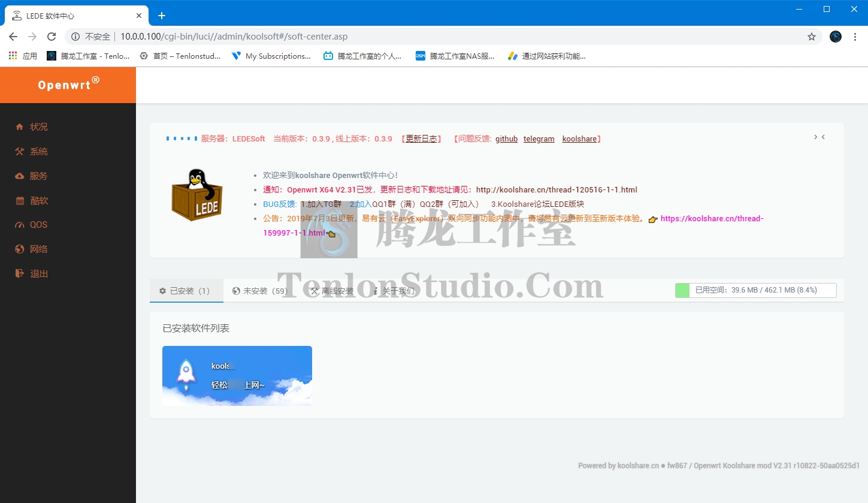Click the gear icon on 已安装 tab

[162, 291]
